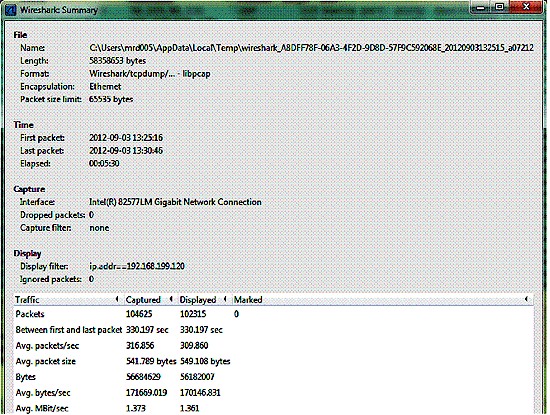The image size is (550, 415).
Task: Select the display filter ip.addr value
Action: click(137, 266)
